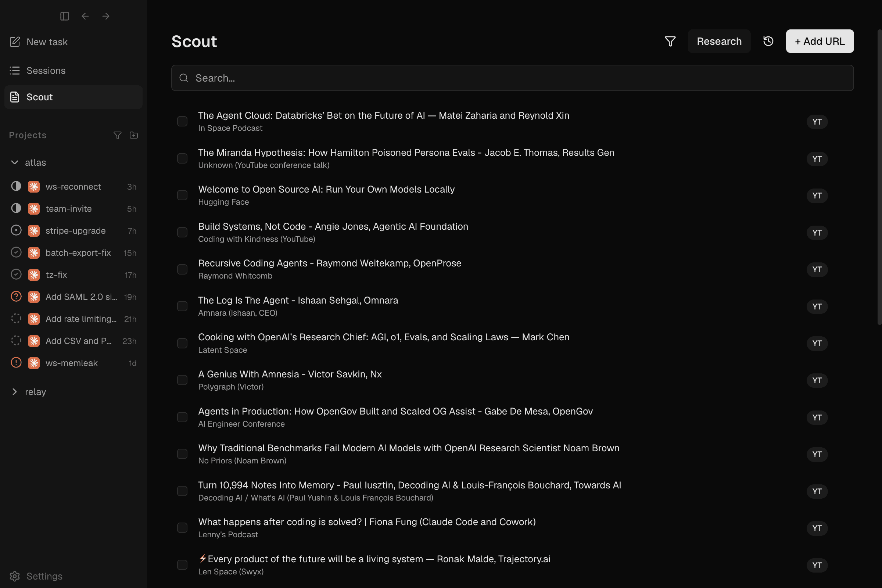Screen dimensions: 882x588
Task: Click the orange asterisk icon beside ws-reconnect
Action: (34, 187)
